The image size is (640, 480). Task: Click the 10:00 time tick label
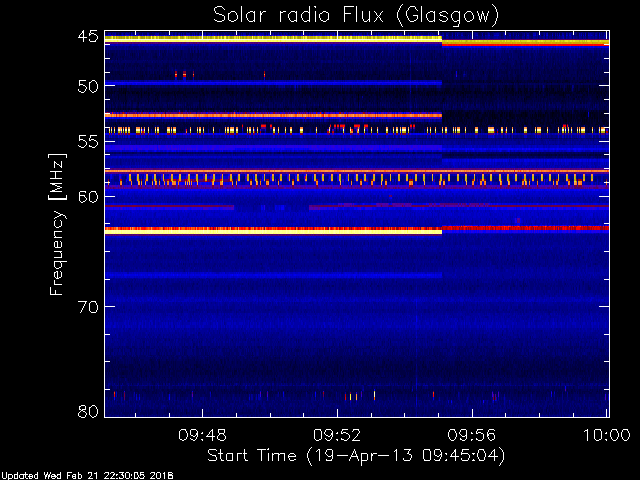pyautogui.click(x=607, y=435)
